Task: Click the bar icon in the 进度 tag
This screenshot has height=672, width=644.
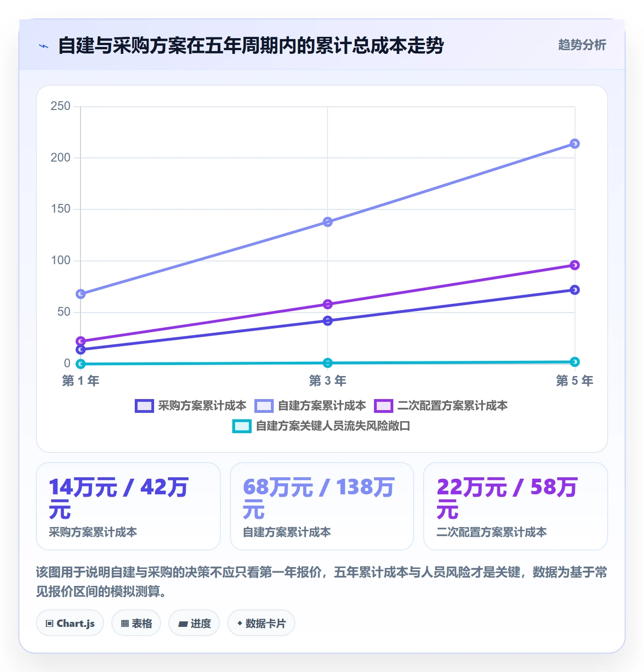Action: (x=183, y=624)
